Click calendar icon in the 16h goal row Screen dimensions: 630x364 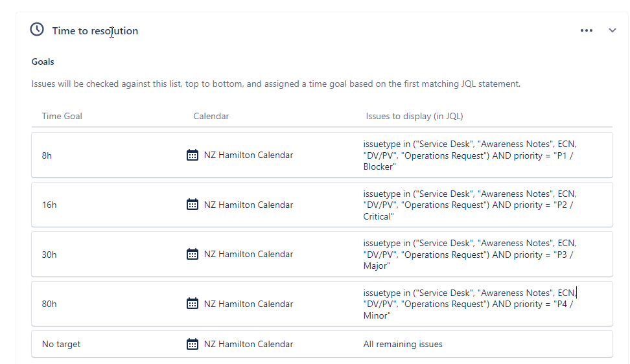[x=192, y=204]
